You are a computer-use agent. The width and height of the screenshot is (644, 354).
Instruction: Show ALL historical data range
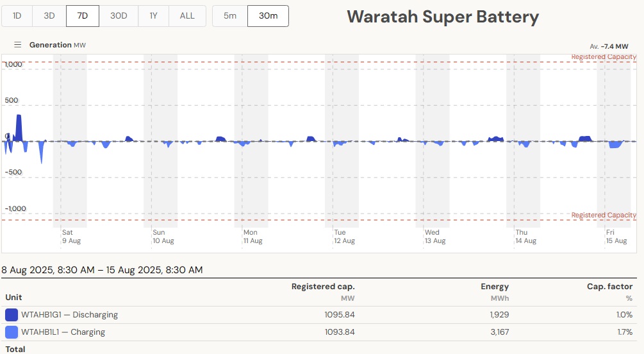point(187,16)
